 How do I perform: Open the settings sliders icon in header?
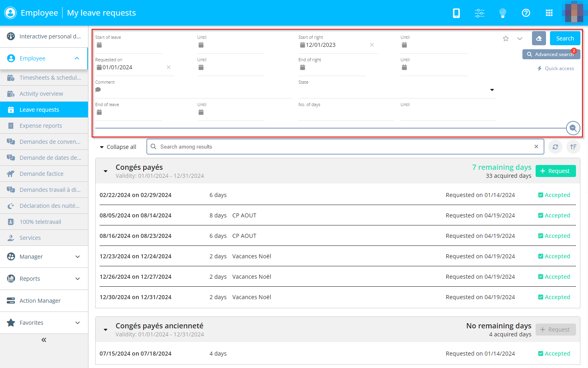(479, 13)
